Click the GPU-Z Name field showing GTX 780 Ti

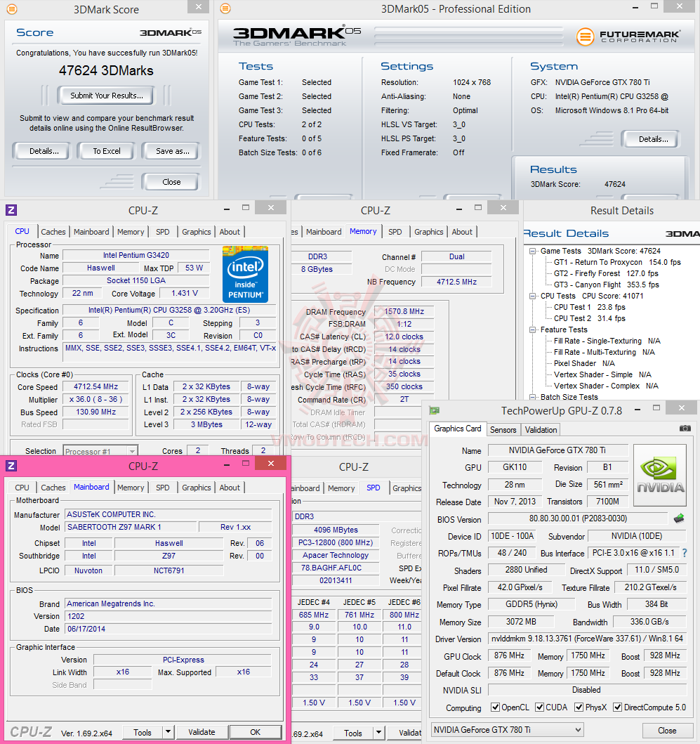(557, 450)
